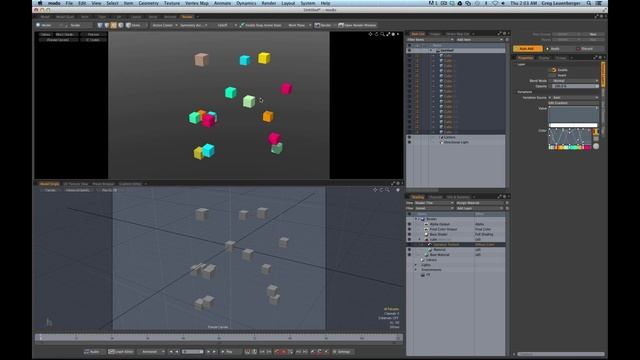Adjust the Opacity slider field
The width and height of the screenshot is (640, 360).
(574, 86)
